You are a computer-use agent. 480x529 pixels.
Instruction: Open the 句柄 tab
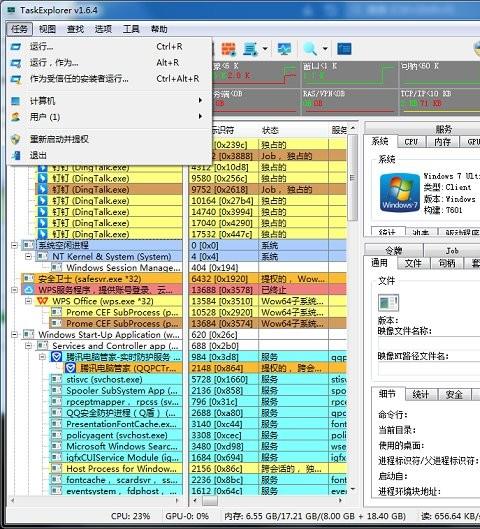pyautogui.click(x=447, y=263)
